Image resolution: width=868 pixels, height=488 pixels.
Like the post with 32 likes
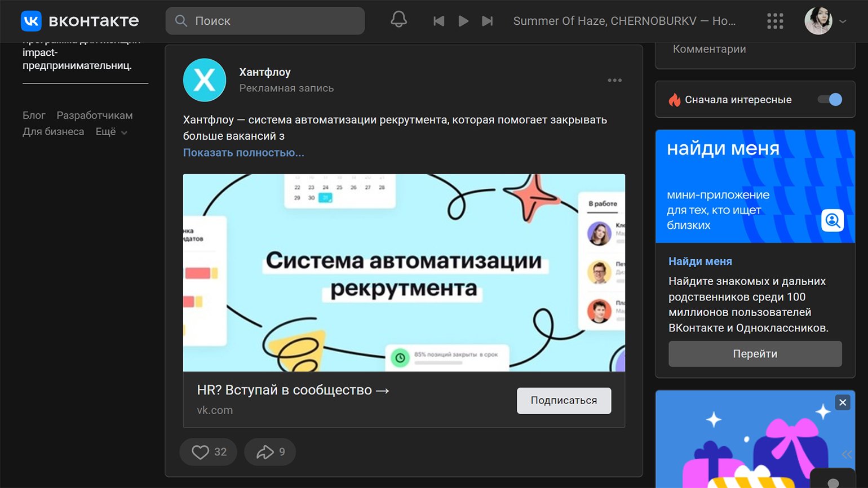coord(209,452)
